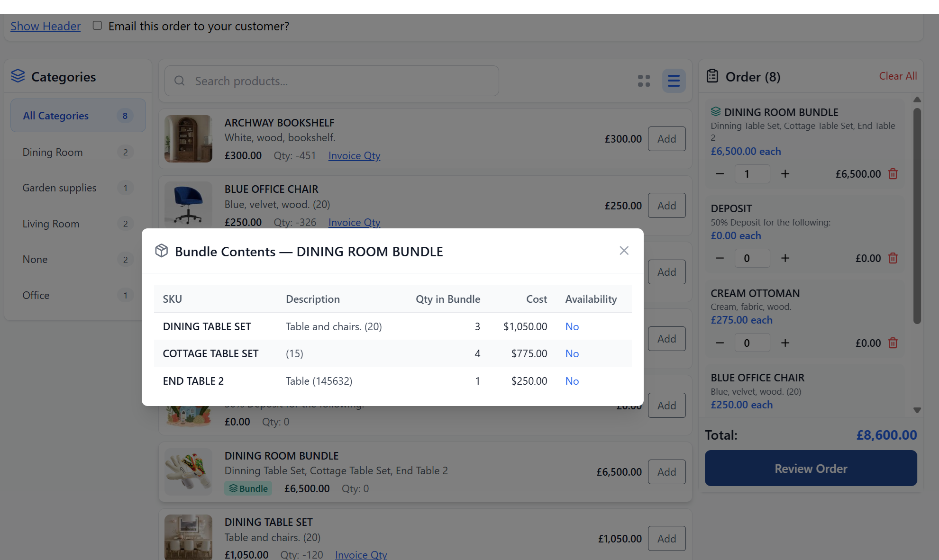
Task: Open Invoice Qty for Dining Table Set
Action: tap(361, 554)
